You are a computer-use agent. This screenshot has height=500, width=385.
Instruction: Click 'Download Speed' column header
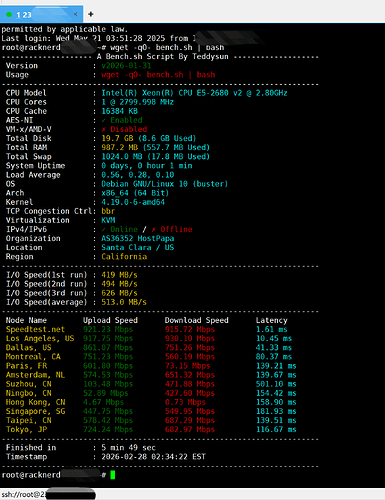click(197, 320)
